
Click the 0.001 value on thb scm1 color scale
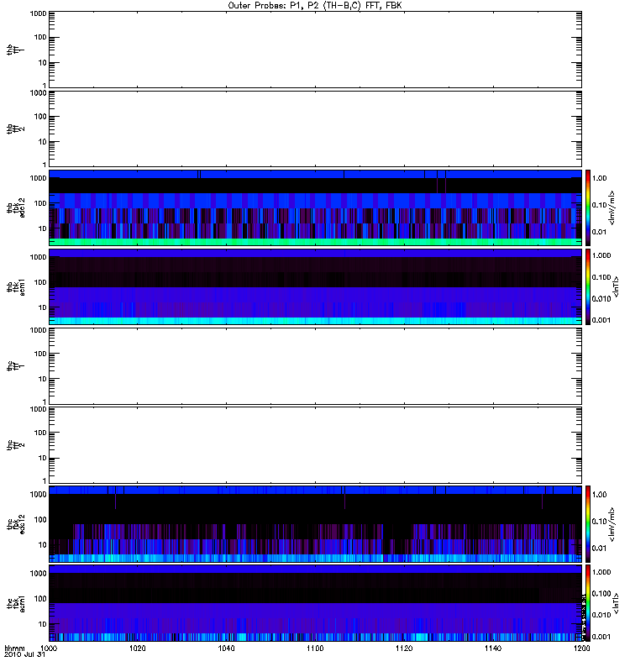pos(601,320)
